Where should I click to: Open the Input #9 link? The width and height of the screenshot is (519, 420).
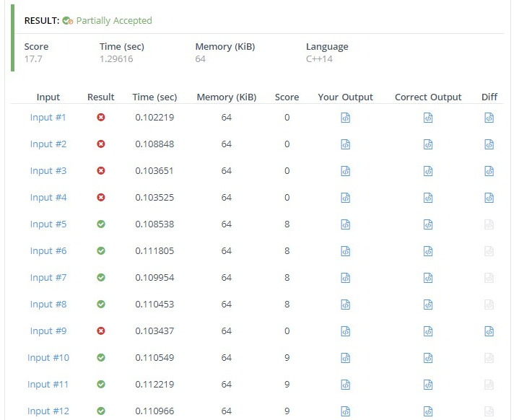(x=48, y=331)
